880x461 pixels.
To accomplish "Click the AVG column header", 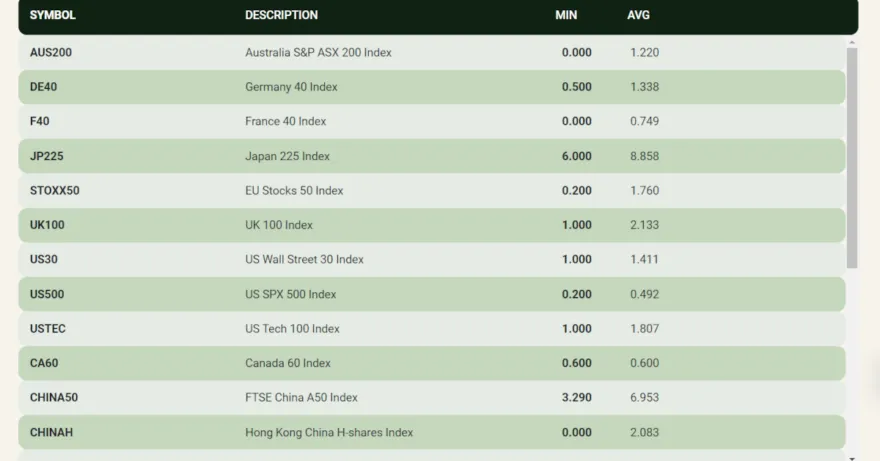I will click(x=638, y=15).
